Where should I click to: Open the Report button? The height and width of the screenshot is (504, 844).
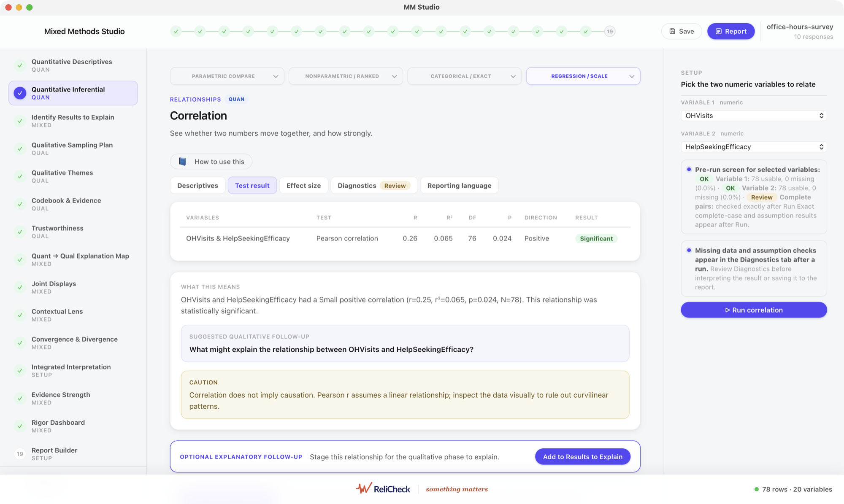coord(730,31)
